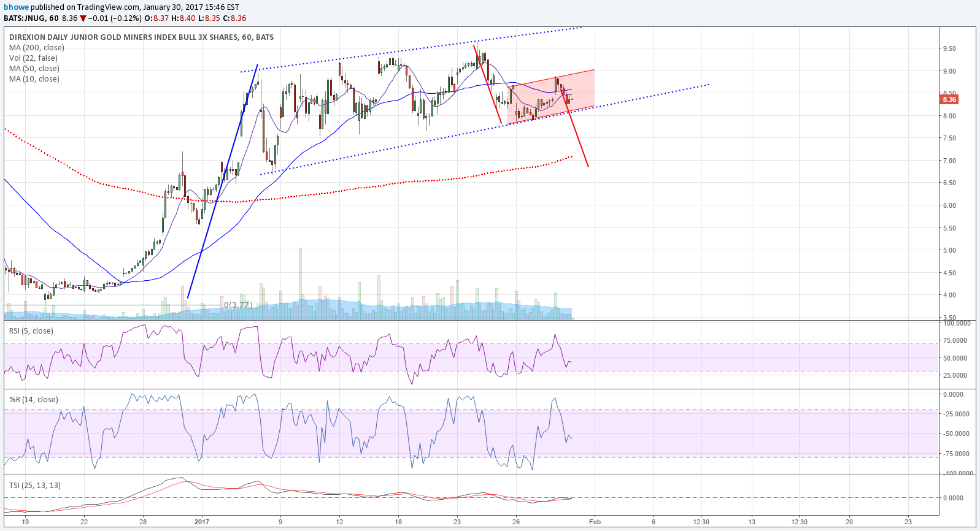Click the 9.00 price axis label
Image resolution: width=980 pixels, height=531 pixels.
click(x=949, y=71)
